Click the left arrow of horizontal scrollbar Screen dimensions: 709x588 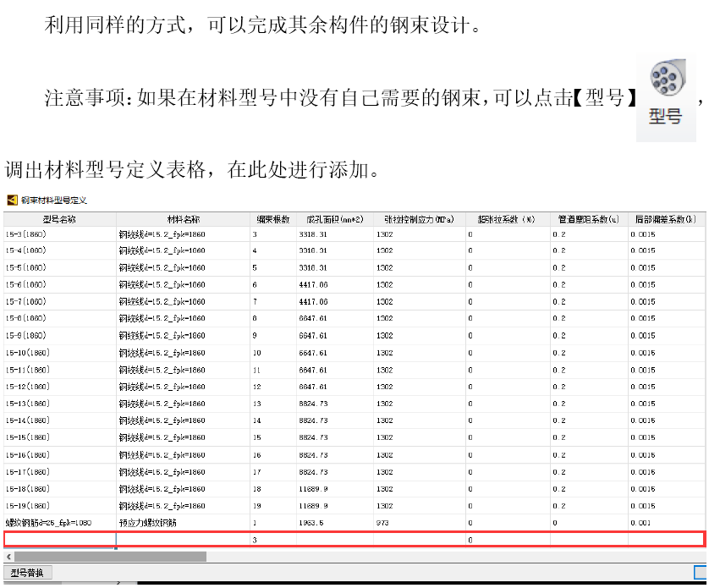[x=8, y=557]
